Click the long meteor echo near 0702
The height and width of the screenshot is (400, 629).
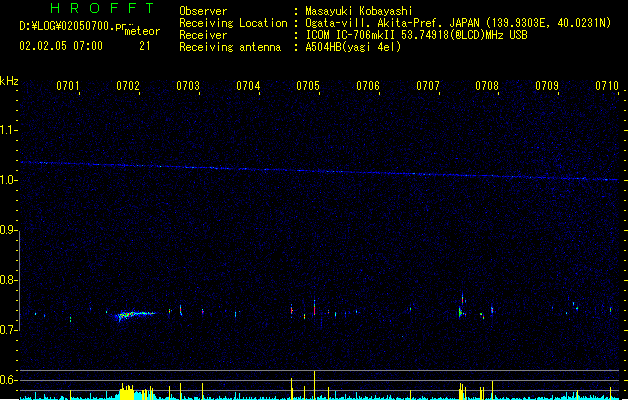[x=132, y=315]
